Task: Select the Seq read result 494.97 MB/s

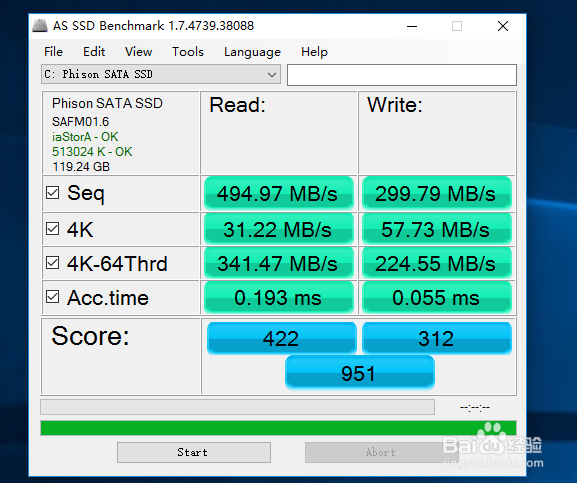Action: (279, 193)
